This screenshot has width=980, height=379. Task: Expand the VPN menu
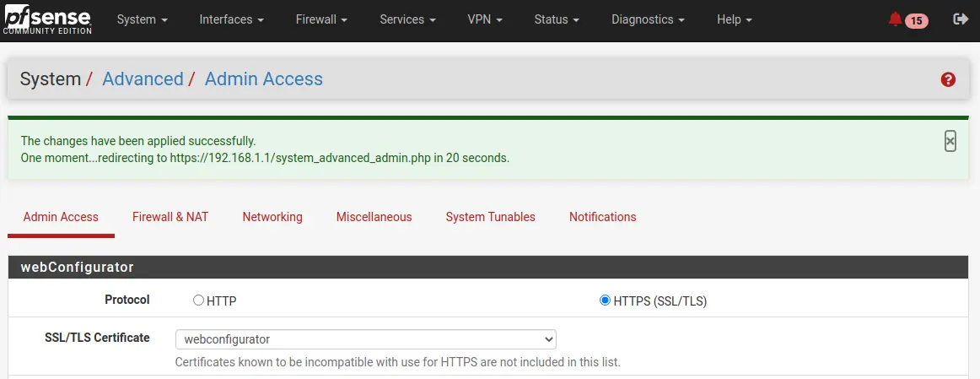(x=485, y=19)
